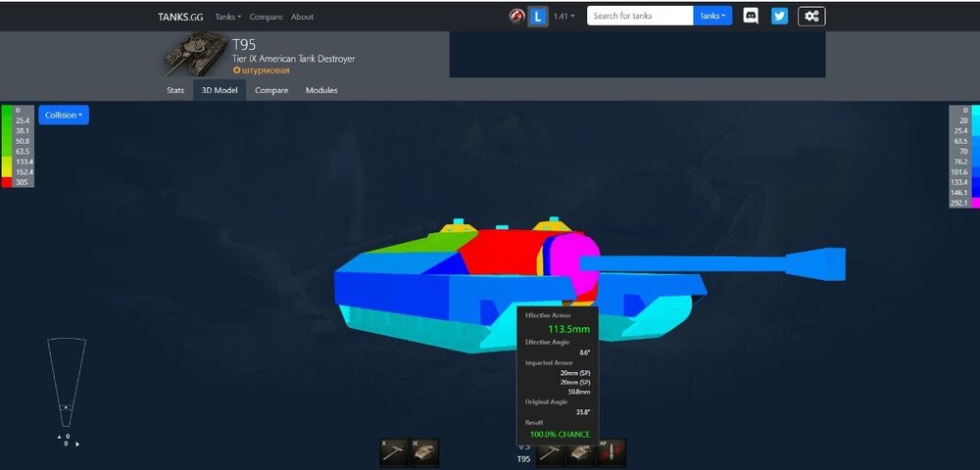The image size is (980, 470).
Task: Select the enemy turret icon near AP shell
Action: [581, 452]
